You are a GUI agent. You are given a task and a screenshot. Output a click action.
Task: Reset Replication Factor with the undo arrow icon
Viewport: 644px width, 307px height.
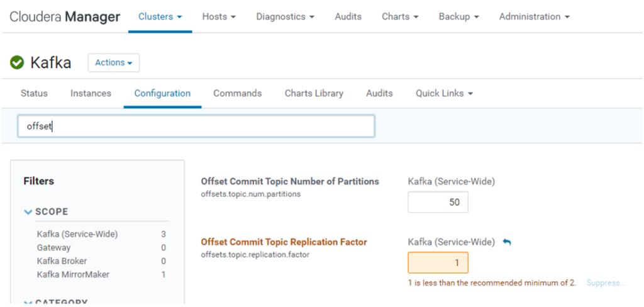pyautogui.click(x=507, y=242)
